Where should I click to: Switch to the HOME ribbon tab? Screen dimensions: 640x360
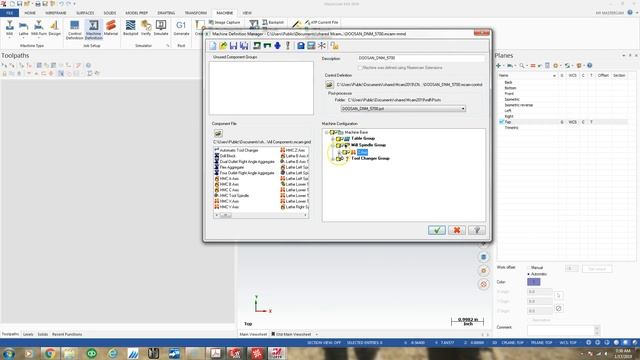pos(30,13)
